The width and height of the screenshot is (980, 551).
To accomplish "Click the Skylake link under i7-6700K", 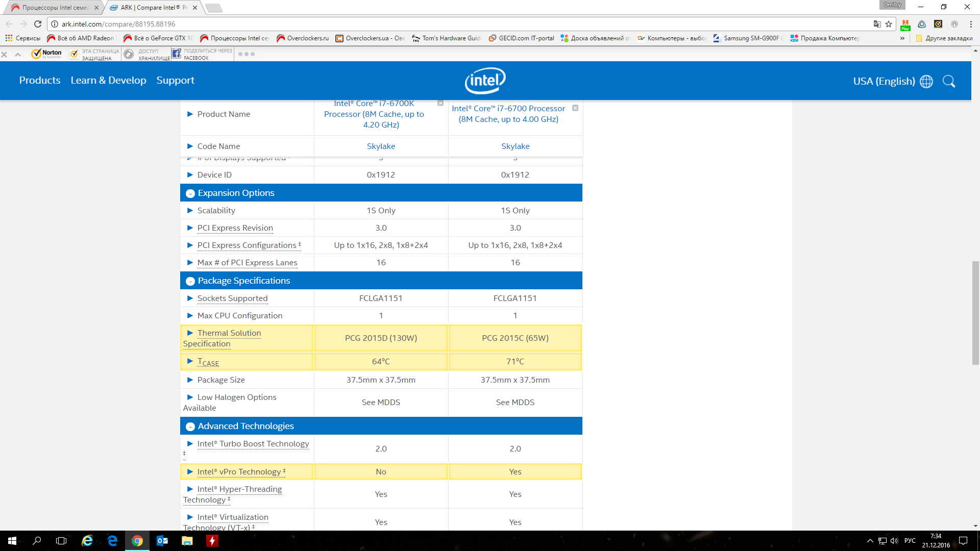I will coord(381,146).
